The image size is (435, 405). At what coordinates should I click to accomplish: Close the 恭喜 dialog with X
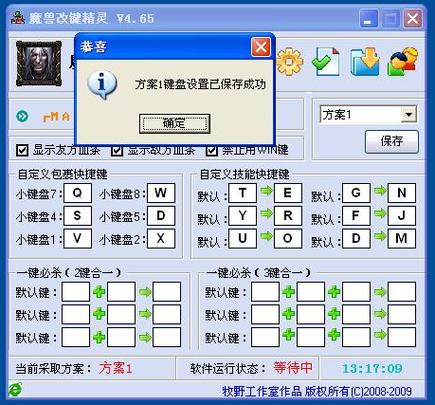261,47
